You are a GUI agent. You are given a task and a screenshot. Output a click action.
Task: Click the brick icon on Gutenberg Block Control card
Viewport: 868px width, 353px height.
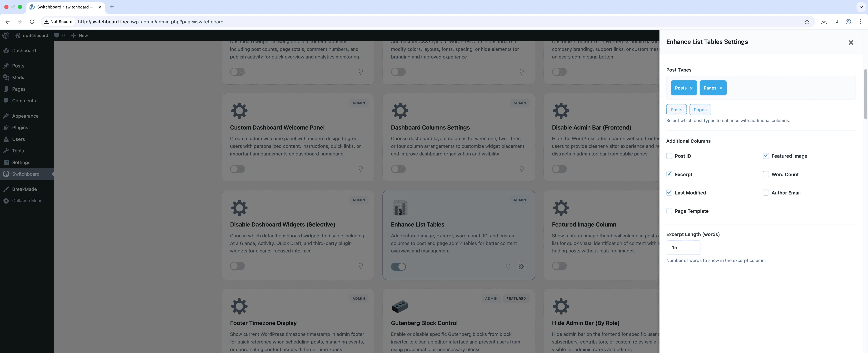[400, 306]
